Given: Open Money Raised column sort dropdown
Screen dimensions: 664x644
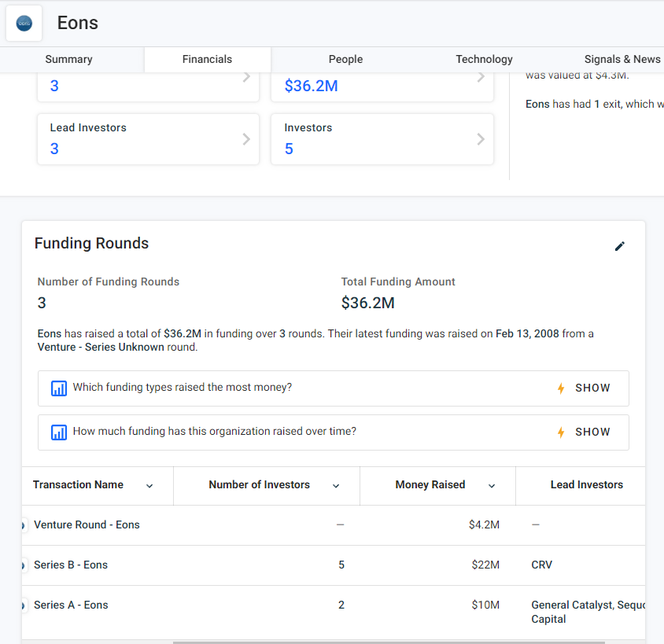Looking at the screenshot, I should 492,486.
